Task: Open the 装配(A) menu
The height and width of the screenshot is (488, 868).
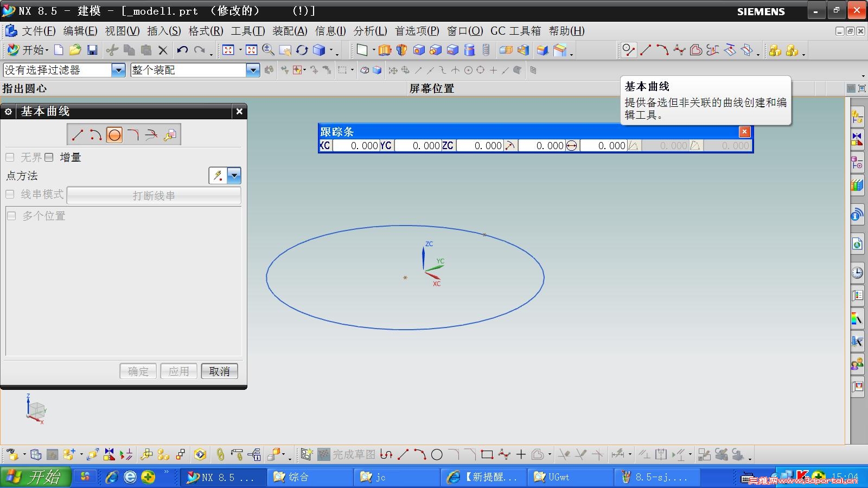Action: coord(290,31)
